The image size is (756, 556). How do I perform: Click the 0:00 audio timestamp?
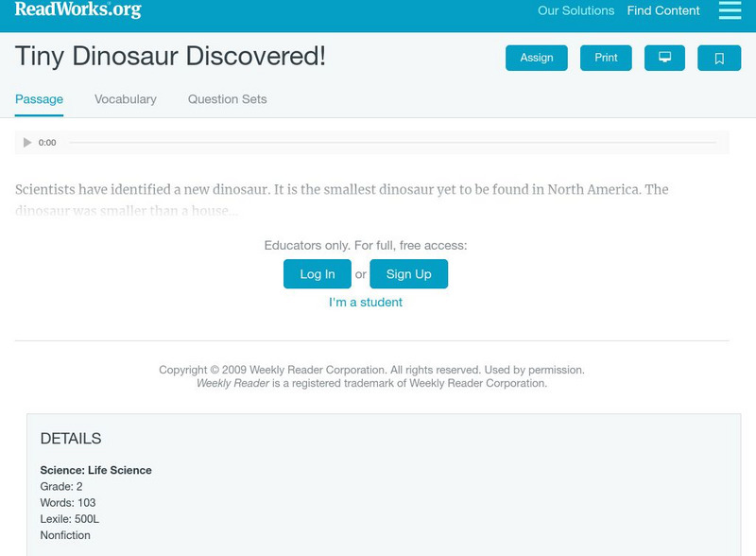click(x=44, y=142)
